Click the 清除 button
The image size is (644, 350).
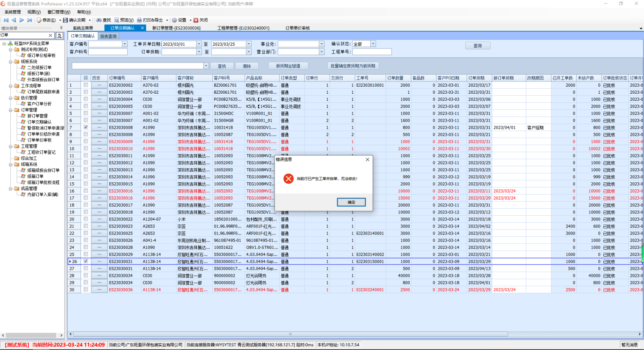click(x=247, y=66)
